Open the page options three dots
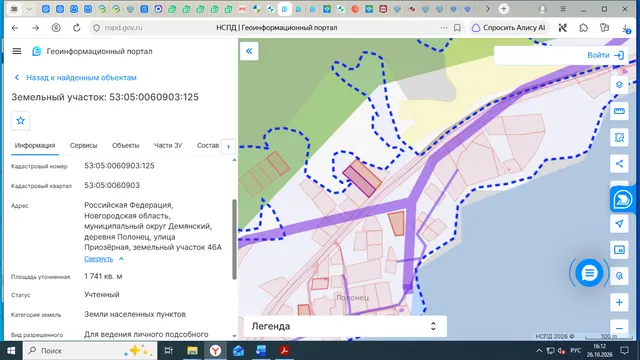Screen dimensions: 640x360 (444, 28)
